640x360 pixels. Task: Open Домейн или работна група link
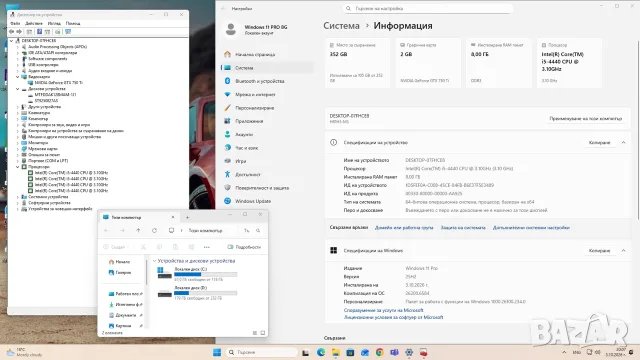[x=404, y=228]
